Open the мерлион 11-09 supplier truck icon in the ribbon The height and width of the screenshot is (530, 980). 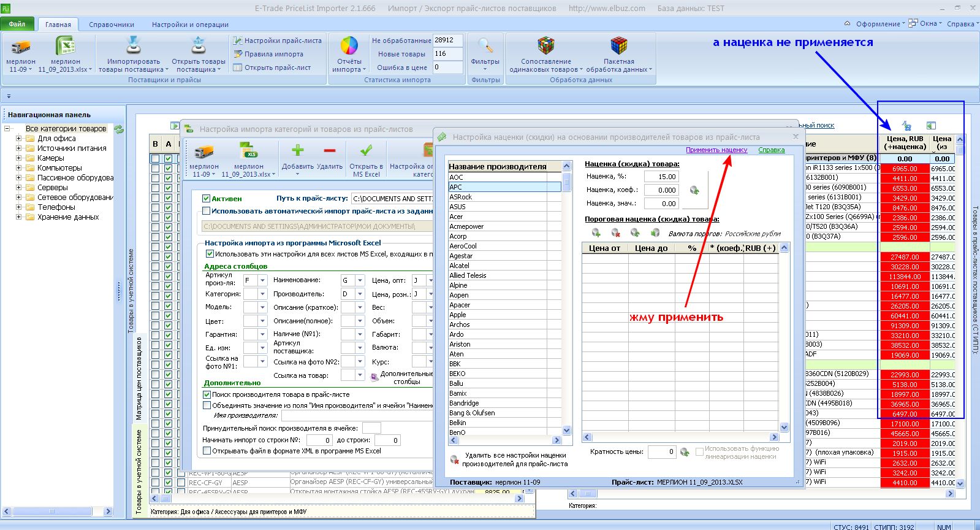coord(21,47)
